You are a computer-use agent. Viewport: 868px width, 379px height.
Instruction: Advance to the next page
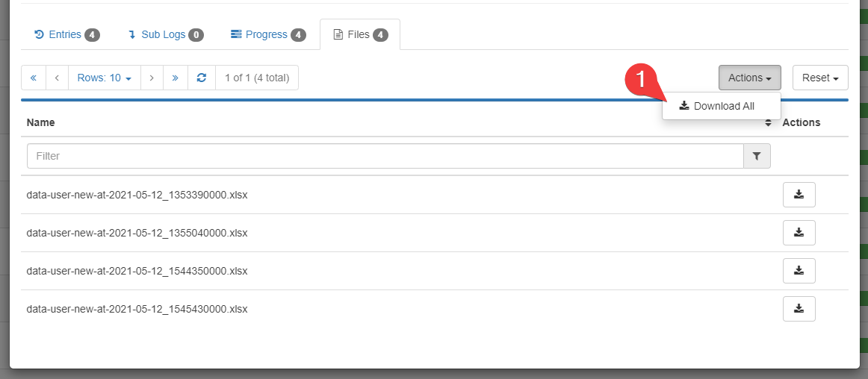152,78
